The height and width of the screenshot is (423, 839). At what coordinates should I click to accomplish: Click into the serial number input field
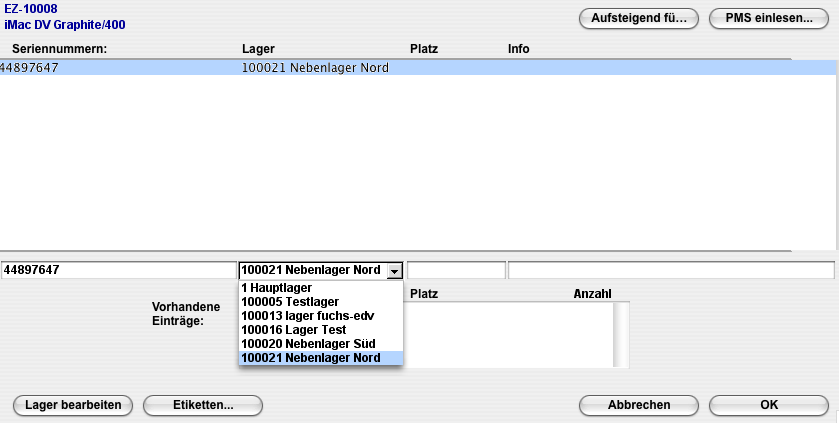tap(118, 270)
